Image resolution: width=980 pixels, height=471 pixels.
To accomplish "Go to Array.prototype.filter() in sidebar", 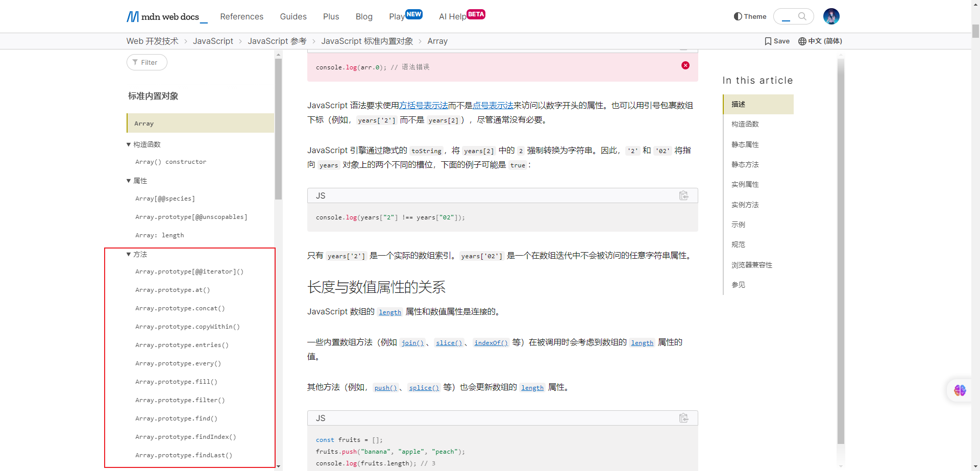I will pyautogui.click(x=180, y=400).
